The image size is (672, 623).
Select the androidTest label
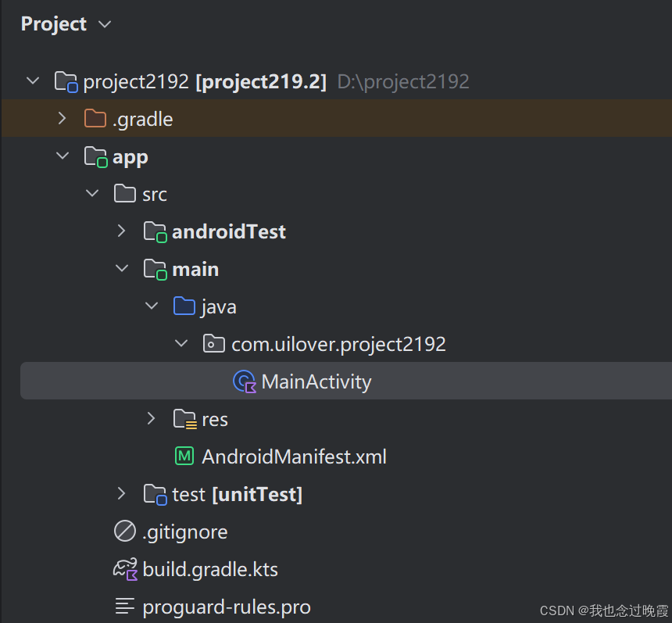(229, 232)
